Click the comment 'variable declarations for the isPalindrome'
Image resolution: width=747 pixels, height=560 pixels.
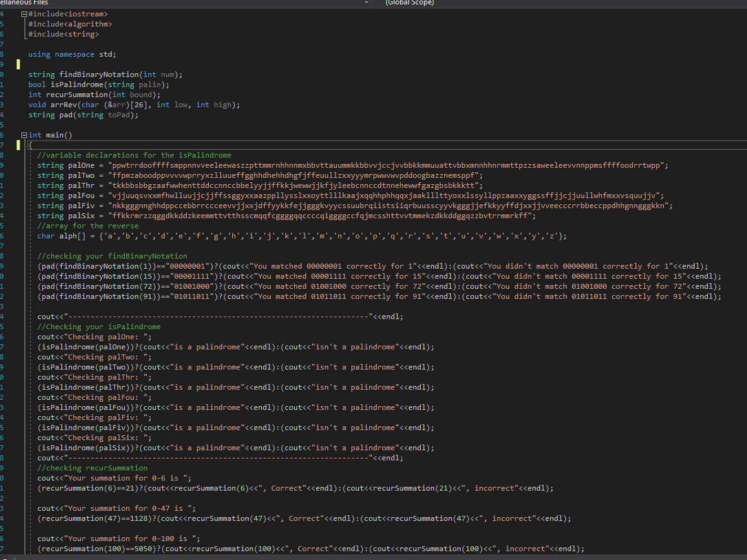click(134, 155)
